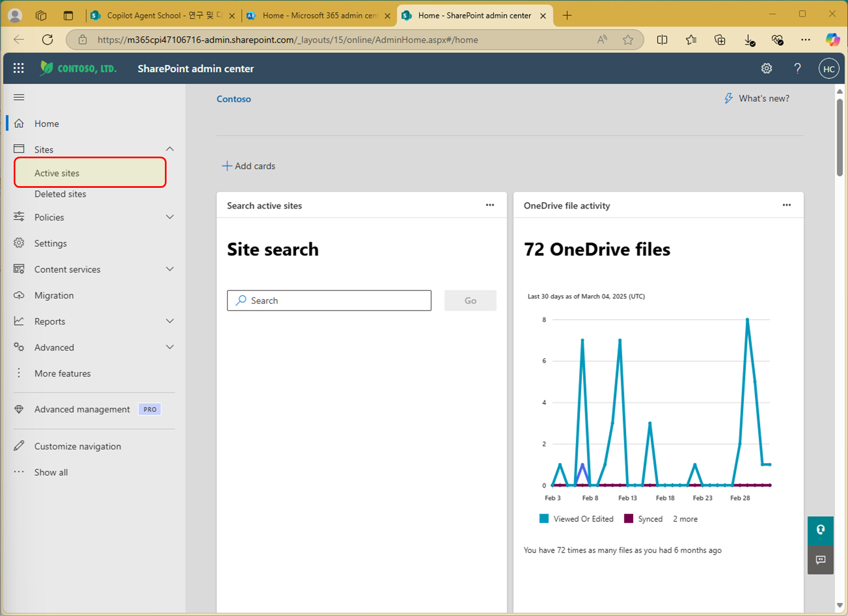Click the page vertical scrollbar thumb

[839, 137]
